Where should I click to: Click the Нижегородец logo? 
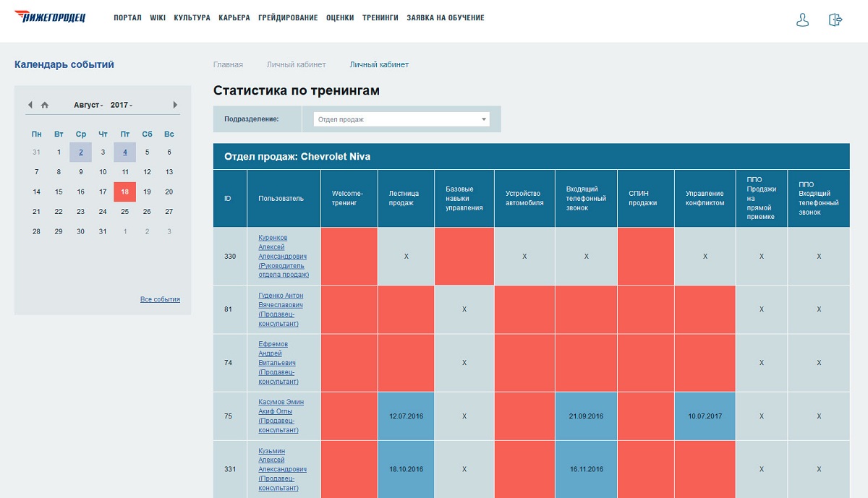pyautogui.click(x=50, y=17)
